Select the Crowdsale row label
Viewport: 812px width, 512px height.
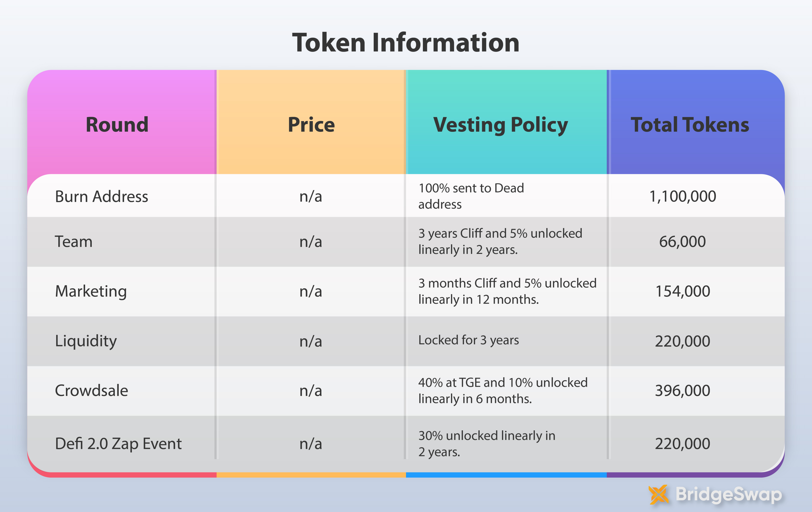coord(91,391)
